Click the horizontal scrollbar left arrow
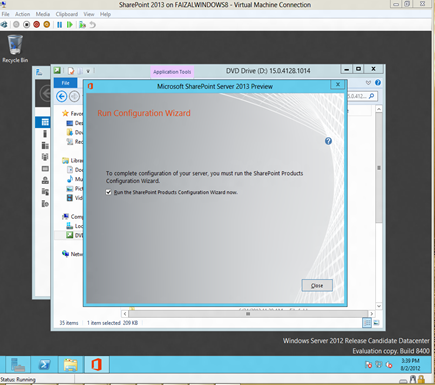Screen dimensions: 435x385 (125, 314)
